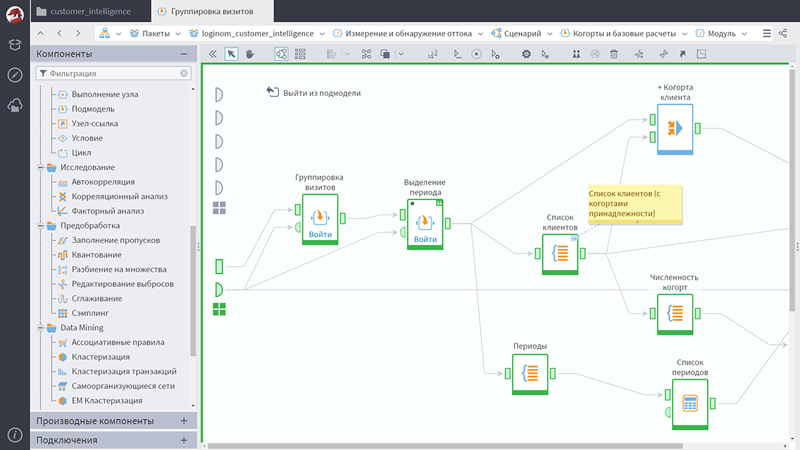Screen dimensions: 800x450
Task: Click the share icon at top right
Action: coord(786,33)
